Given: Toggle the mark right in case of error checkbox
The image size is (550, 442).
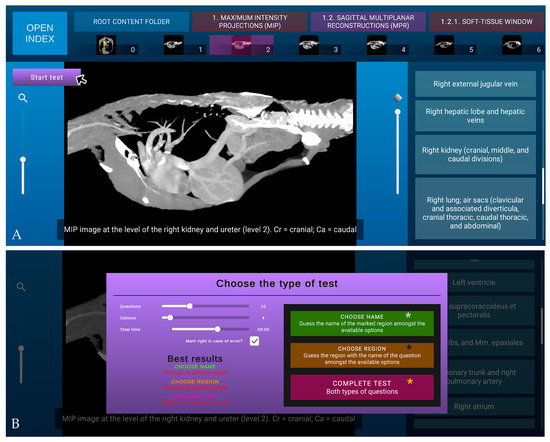Looking at the screenshot, I should click(254, 341).
